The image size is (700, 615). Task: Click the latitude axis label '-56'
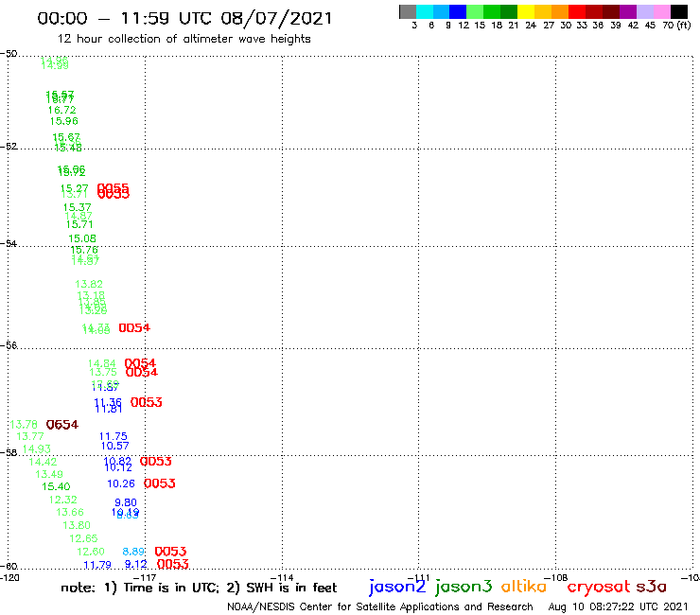9,345
